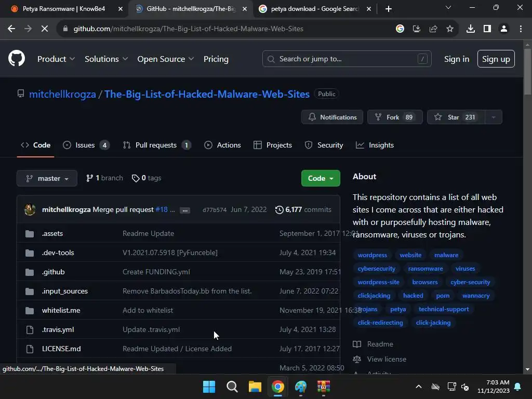Open the .input_sources folder
This screenshot has width=532, height=399.
tap(65, 291)
